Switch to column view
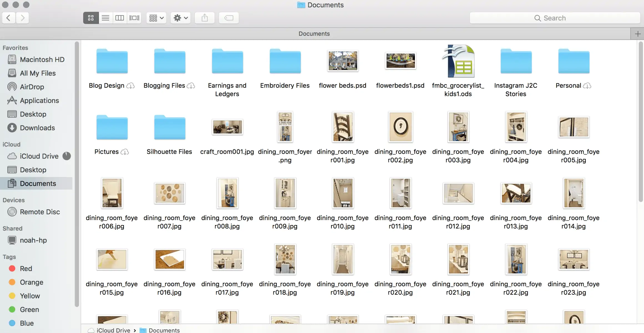The width and height of the screenshot is (644, 333). (x=120, y=18)
